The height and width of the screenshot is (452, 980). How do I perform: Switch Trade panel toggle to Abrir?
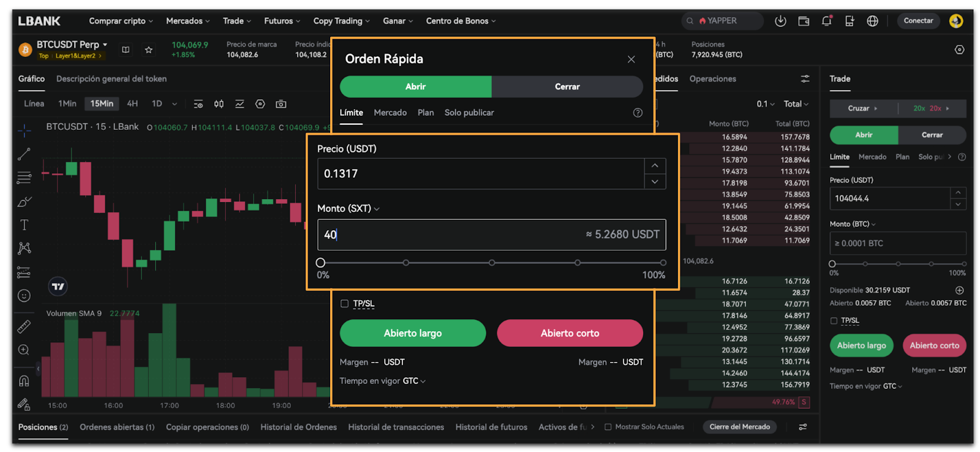click(x=864, y=135)
